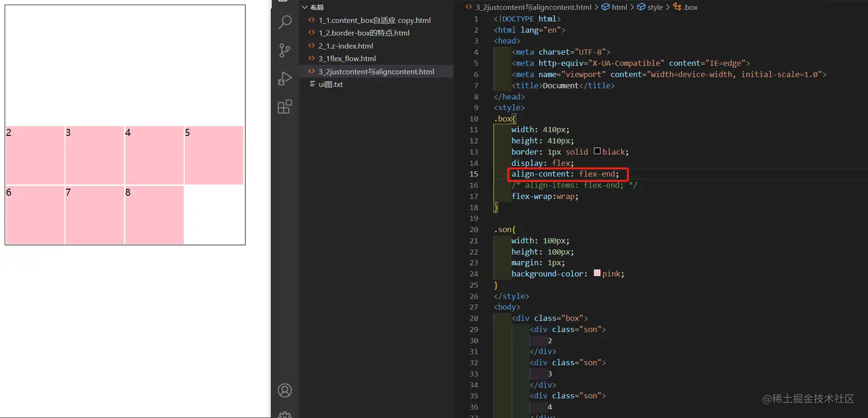Click the '<title>Document</title>' code line
The height and width of the screenshot is (418, 868).
[x=563, y=85]
